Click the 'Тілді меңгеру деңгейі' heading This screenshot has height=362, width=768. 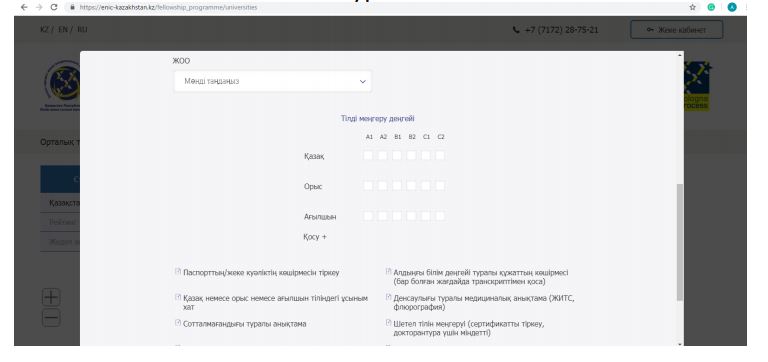(378, 119)
